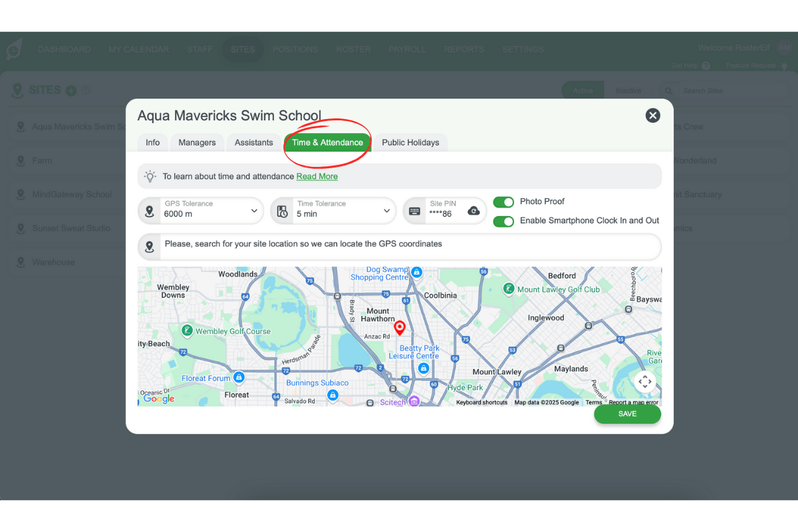Switch to Inactive sites view

tap(628, 90)
